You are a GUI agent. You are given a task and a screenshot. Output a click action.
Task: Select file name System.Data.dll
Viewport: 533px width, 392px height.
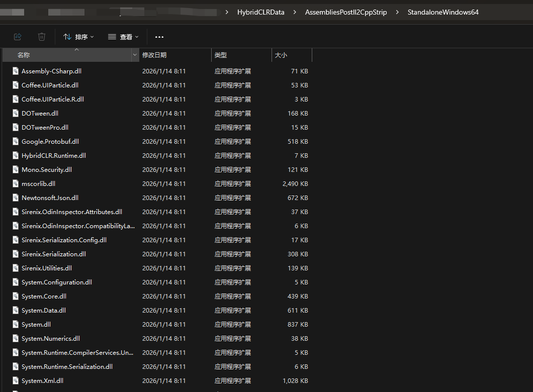[44, 311]
